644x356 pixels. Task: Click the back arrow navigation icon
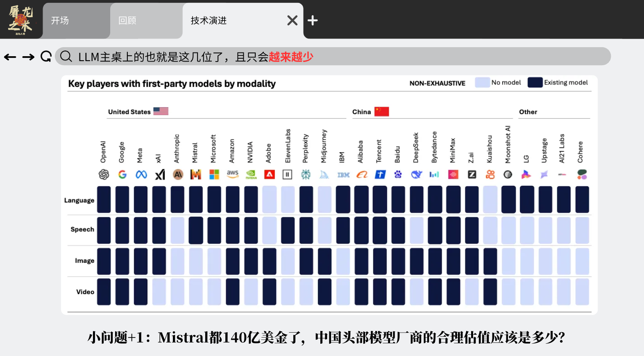click(10, 57)
